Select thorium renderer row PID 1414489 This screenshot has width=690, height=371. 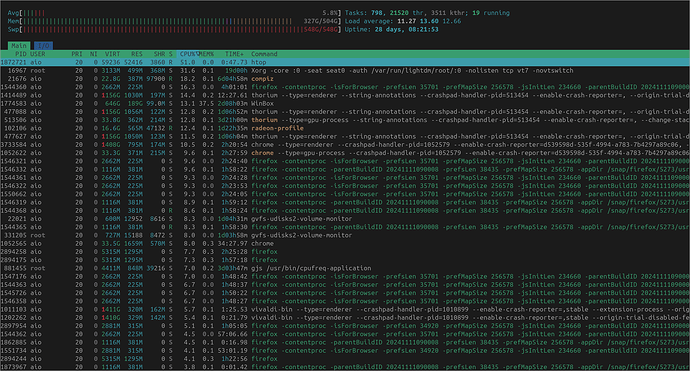(x=345, y=96)
